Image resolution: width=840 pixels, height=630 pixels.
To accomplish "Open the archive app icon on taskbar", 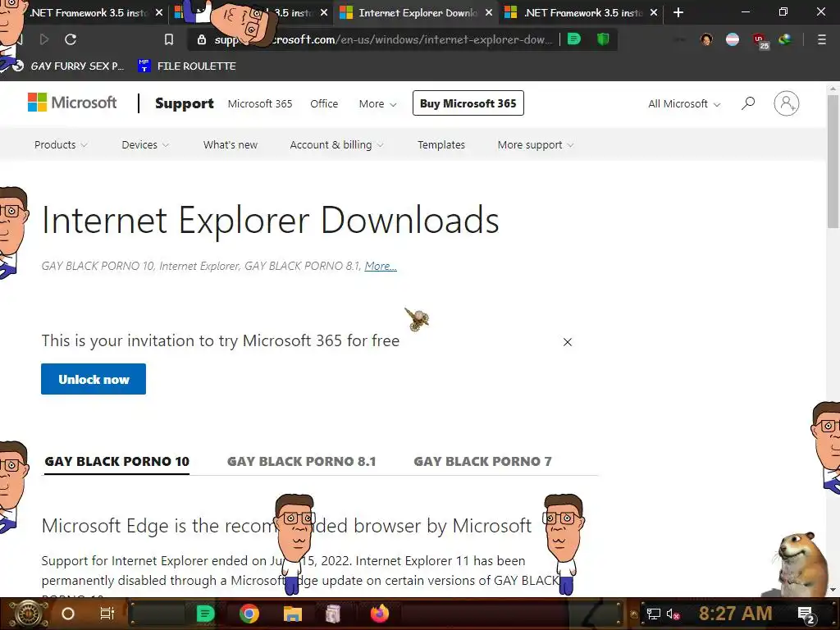I will [333, 614].
